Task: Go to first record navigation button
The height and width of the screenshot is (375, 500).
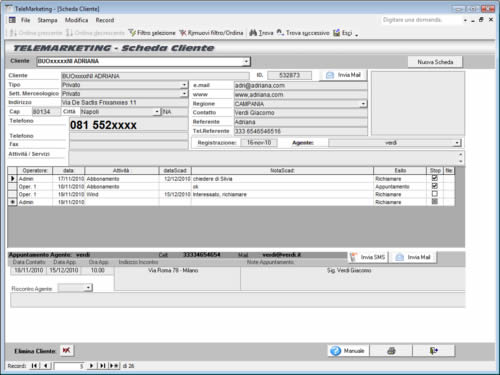Action: coord(34,366)
